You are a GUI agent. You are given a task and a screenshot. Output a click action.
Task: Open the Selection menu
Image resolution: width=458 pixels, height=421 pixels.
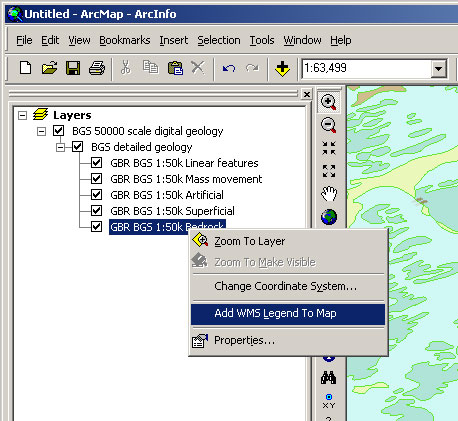click(219, 40)
